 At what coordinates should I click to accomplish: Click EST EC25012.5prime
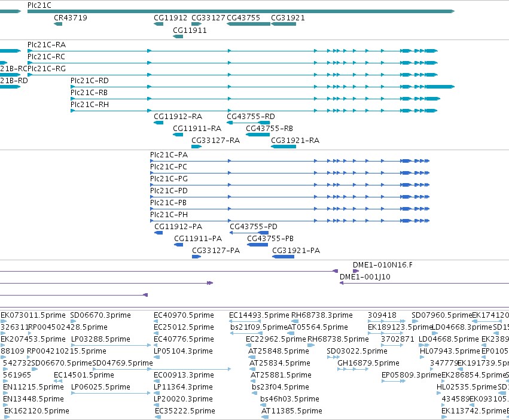184,327
